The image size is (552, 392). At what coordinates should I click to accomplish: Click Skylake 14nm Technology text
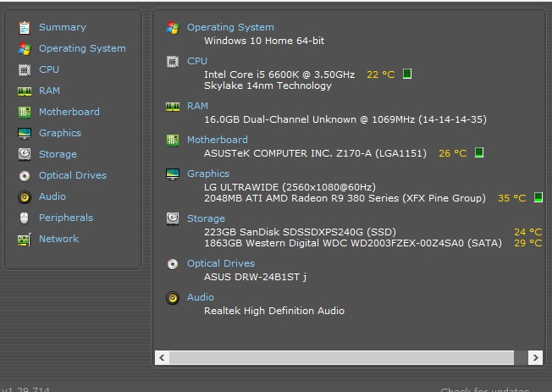(268, 86)
